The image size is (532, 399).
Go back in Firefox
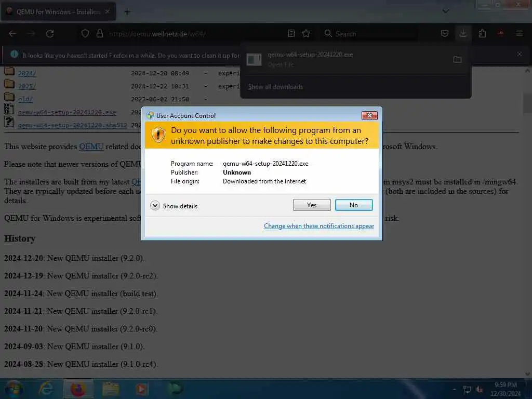coord(12,34)
